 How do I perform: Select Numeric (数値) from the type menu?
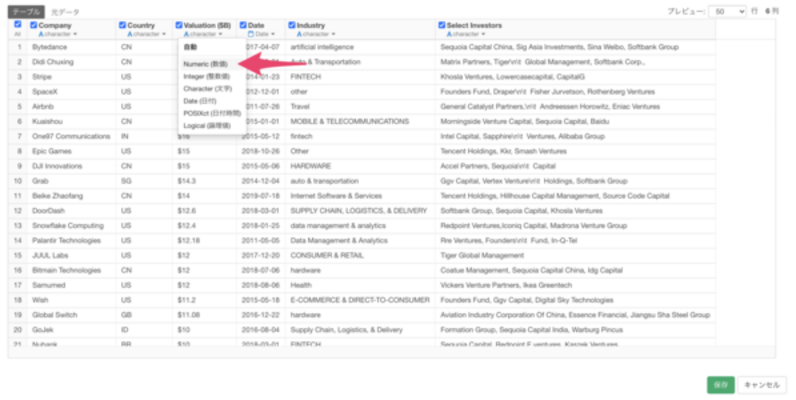coord(205,63)
